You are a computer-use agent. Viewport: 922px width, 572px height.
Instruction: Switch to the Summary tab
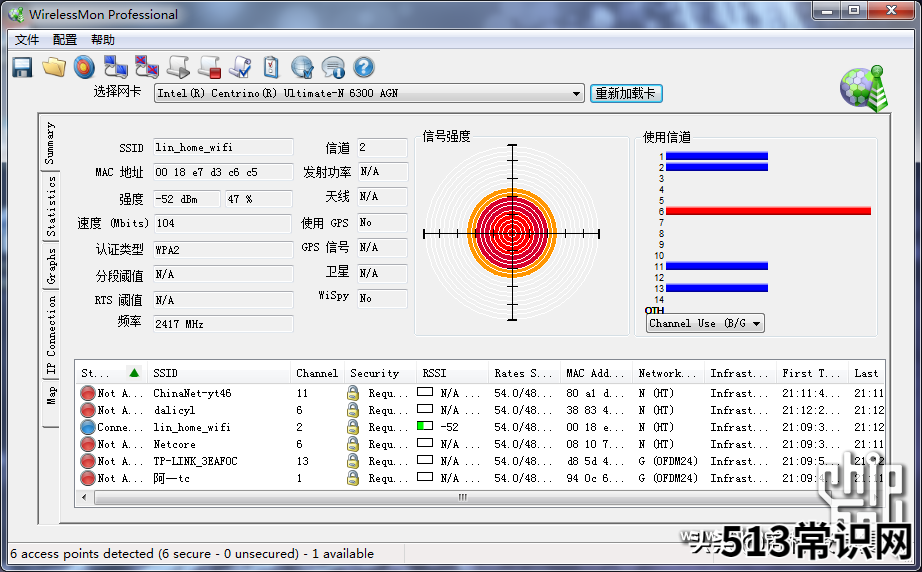(x=51, y=143)
